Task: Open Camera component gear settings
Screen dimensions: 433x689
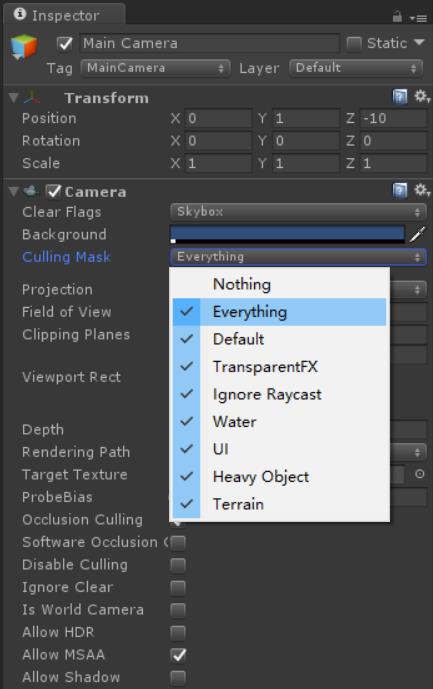Action: tap(421, 191)
